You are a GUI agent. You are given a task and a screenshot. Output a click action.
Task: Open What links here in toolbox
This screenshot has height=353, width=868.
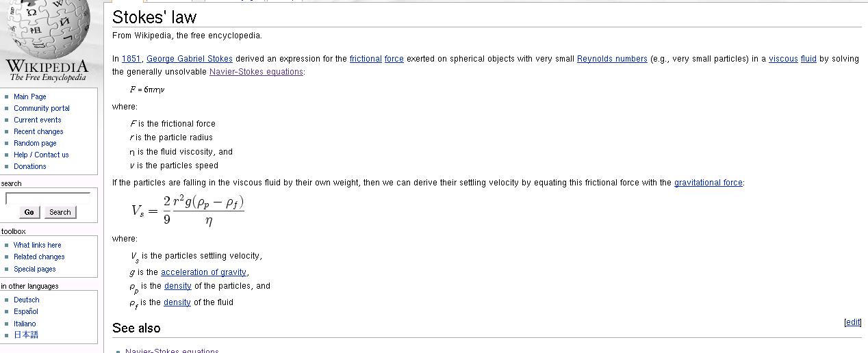(38, 245)
